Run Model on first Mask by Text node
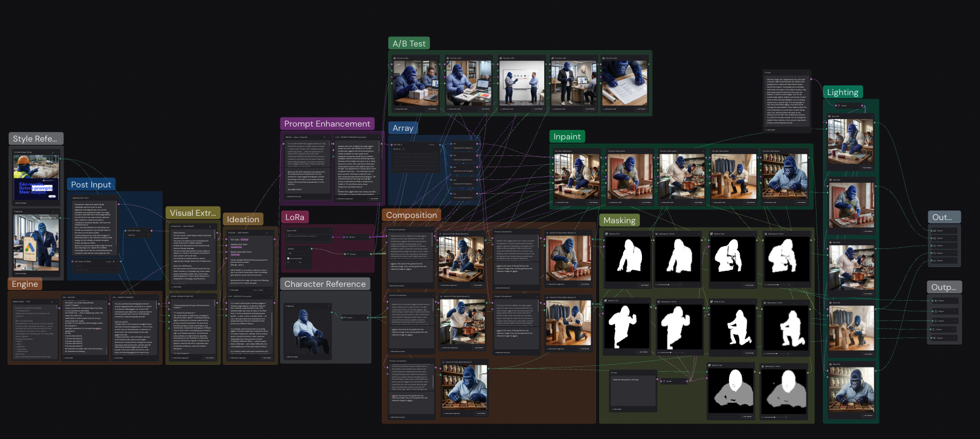Image resolution: width=980 pixels, height=439 pixels. point(643,285)
